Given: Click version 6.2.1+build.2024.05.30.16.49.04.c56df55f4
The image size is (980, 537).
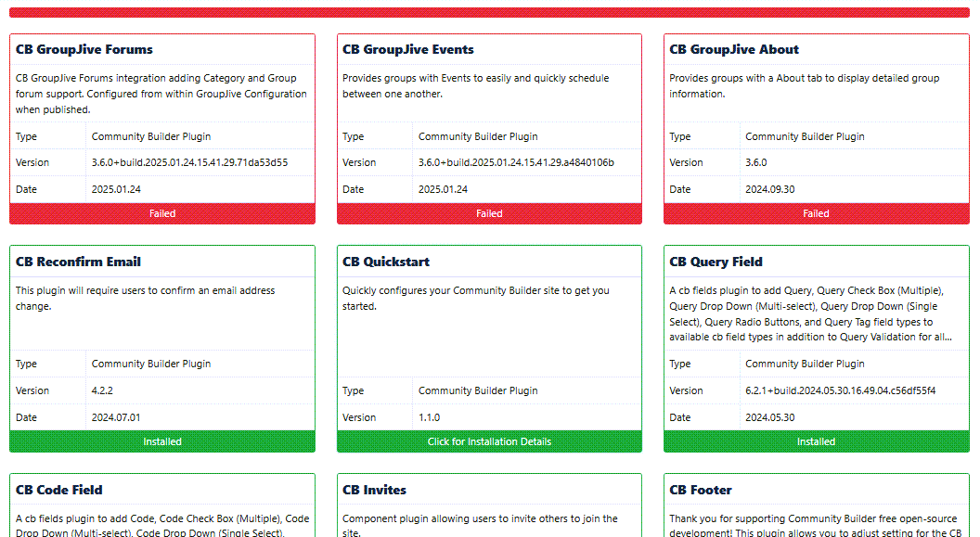Looking at the screenshot, I should (841, 390).
